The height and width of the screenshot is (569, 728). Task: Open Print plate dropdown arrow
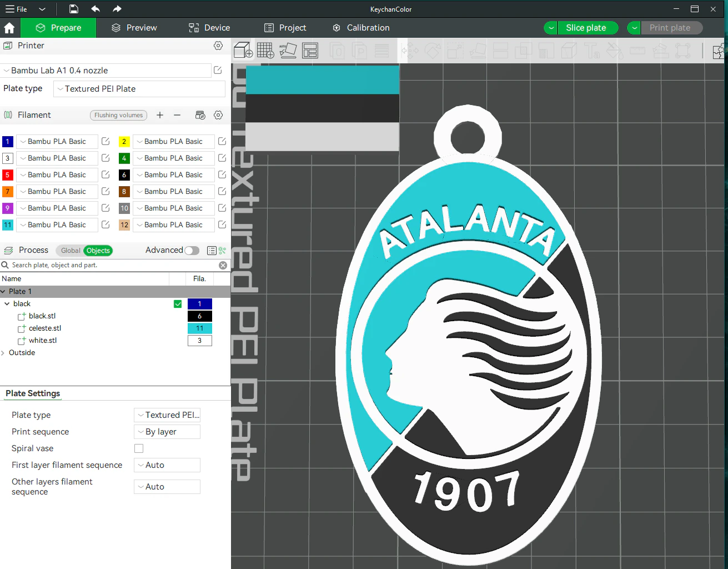click(x=634, y=28)
